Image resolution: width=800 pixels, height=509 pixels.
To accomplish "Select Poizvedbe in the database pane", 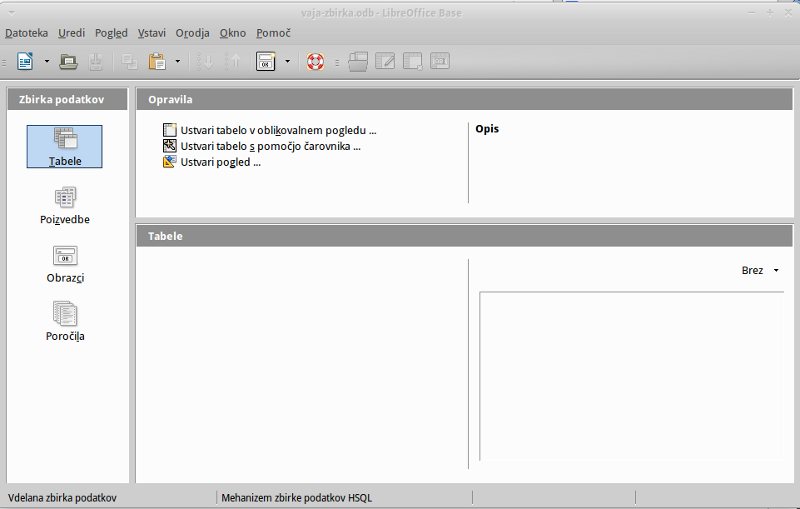I will [65, 206].
